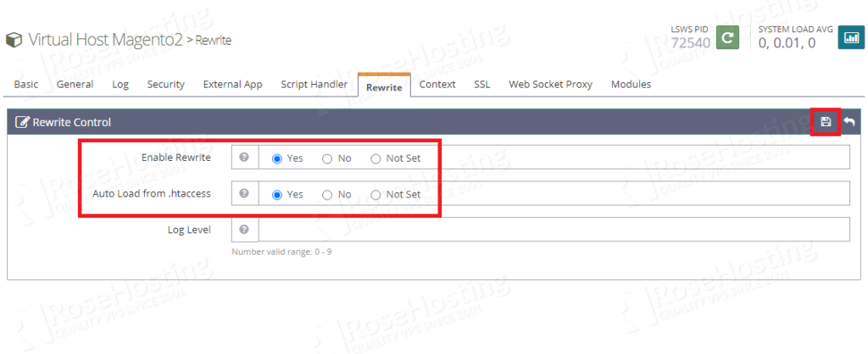This screenshot has height=354, width=868.
Task: Choose No for Auto Load from .htaccess
Action: tap(327, 195)
